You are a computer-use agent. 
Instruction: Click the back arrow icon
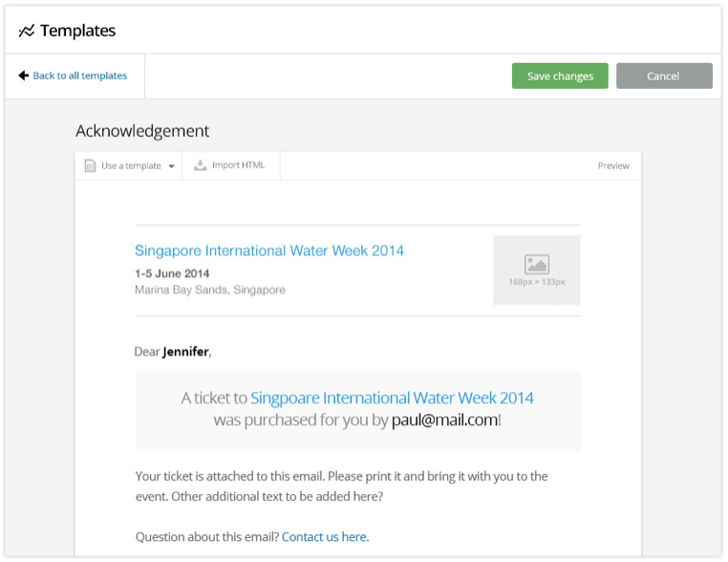click(23, 76)
